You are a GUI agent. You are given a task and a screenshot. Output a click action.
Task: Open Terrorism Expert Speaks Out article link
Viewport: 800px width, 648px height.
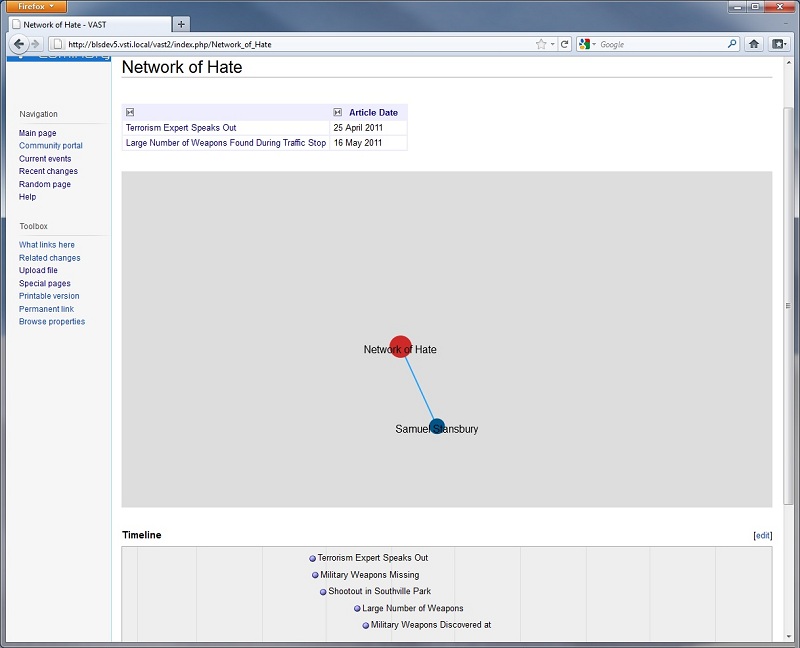[181, 128]
